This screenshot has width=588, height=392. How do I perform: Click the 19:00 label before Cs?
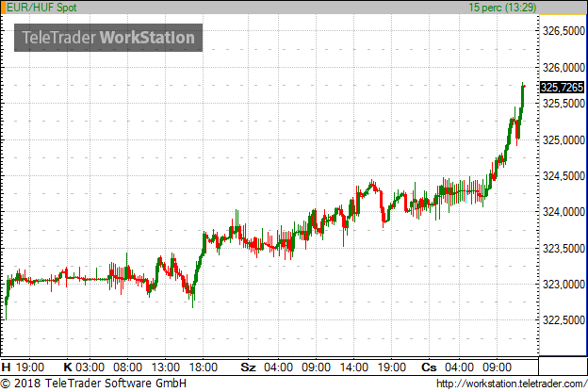point(391,367)
